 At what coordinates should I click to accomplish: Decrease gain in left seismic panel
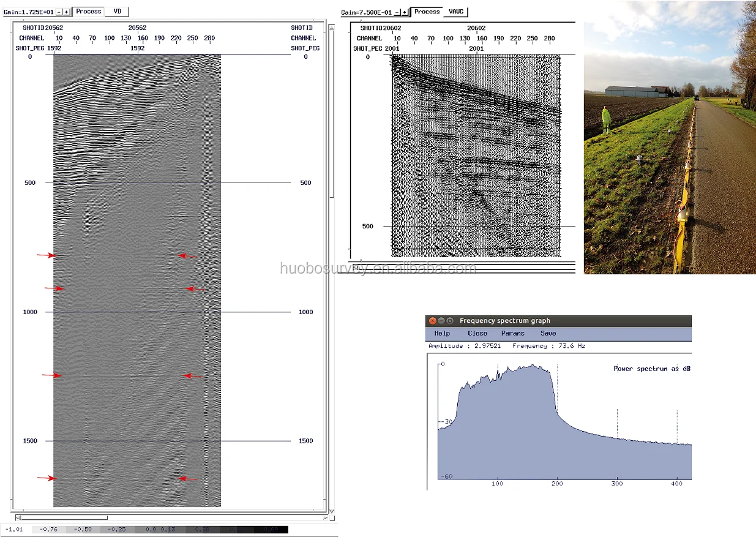pyautogui.click(x=58, y=12)
